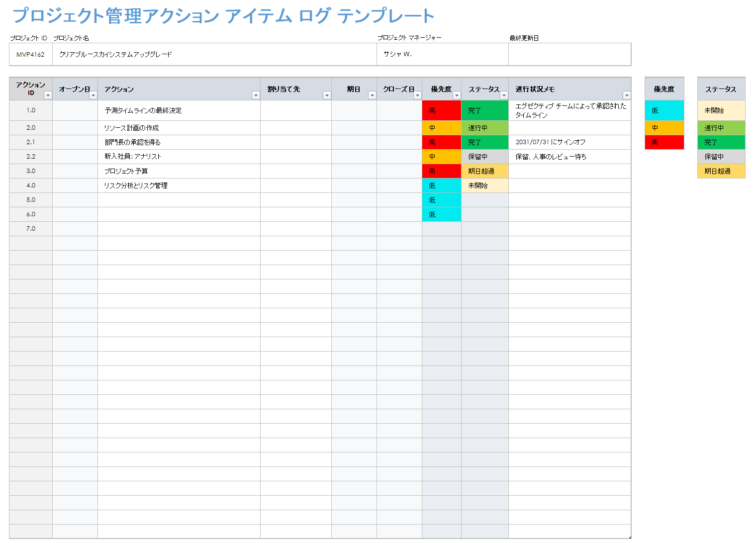The image size is (756, 543).
Task: Open the アクション column filter dropdown
Action: pyautogui.click(x=256, y=95)
